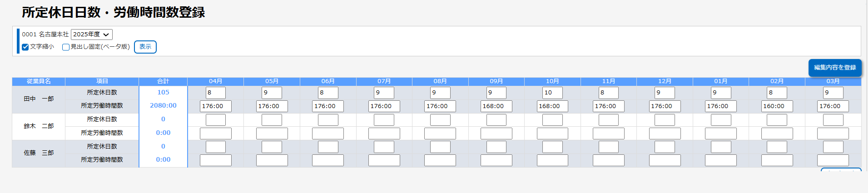Toggle the 文字縮小 checkbox
Screen dimensions: 868x193
tap(25, 47)
